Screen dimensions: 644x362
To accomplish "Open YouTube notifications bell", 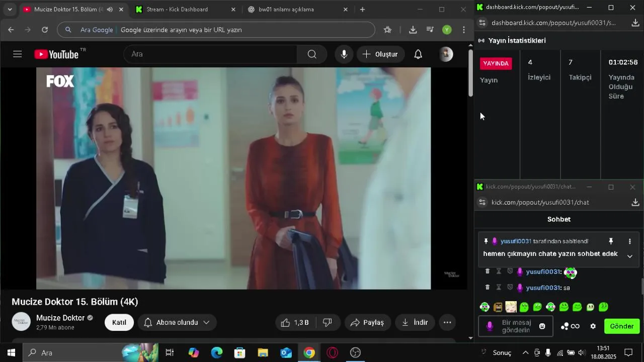I will point(418,54).
